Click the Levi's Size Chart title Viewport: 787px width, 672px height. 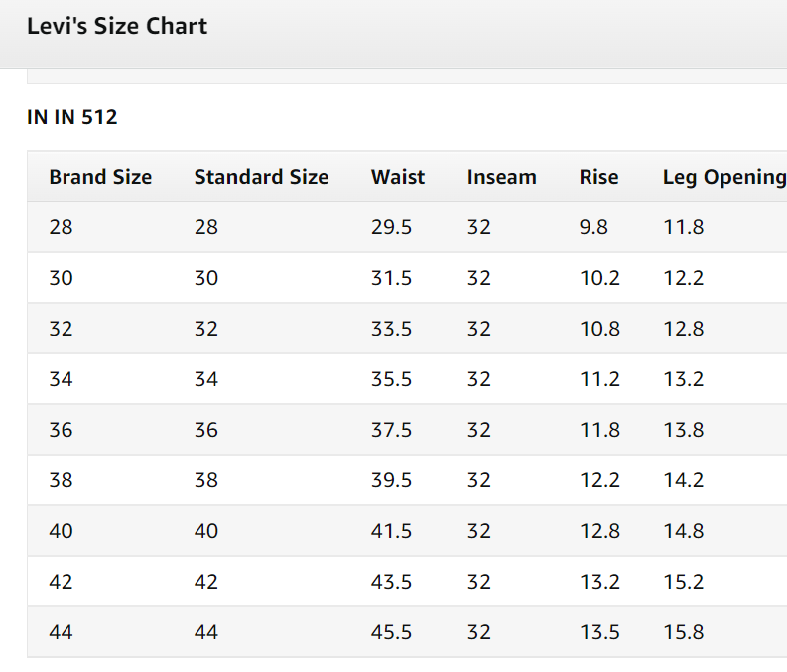tap(117, 26)
